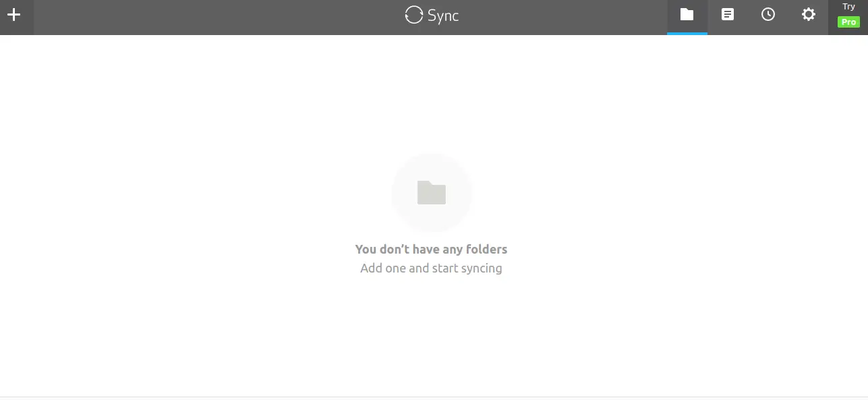Image resolution: width=868 pixels, height=400 pixels.
Task: Click the divider line at window bottom
Action: pos(434,397)
